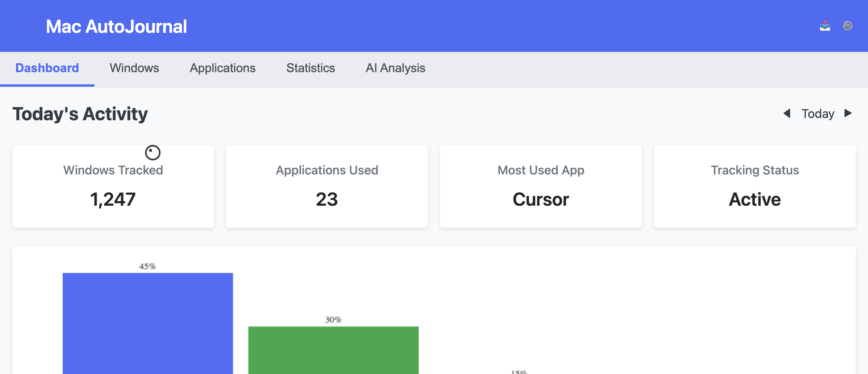Select the Dashboard tab
The image size is (868, 374).
[47, 68]
